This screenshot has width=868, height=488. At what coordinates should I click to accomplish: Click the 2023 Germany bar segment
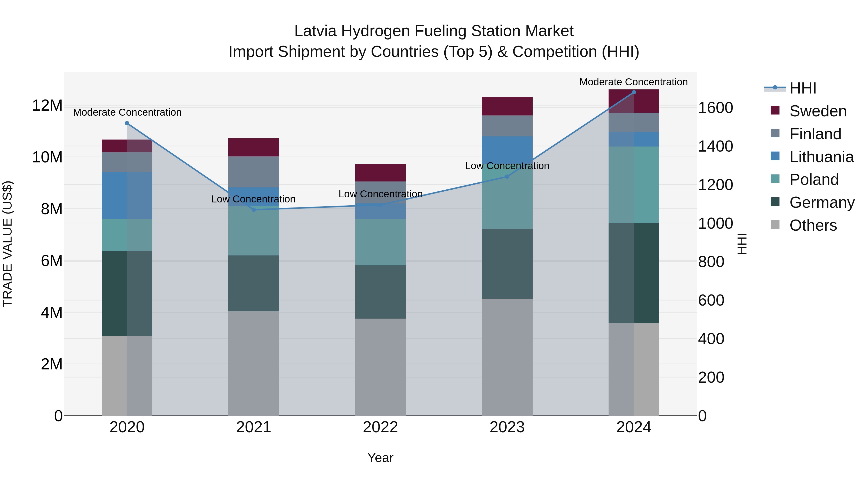(x=507, y=264)
